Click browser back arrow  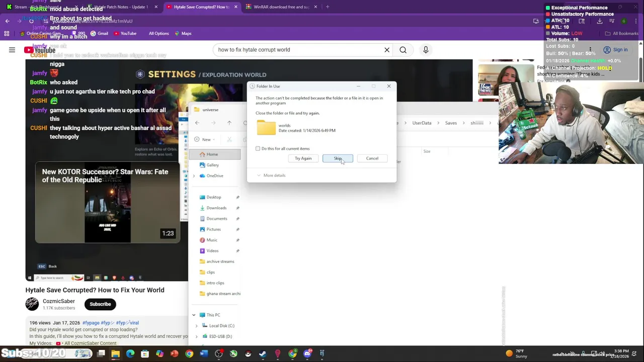pyautogui.click(x=8, y=21)
